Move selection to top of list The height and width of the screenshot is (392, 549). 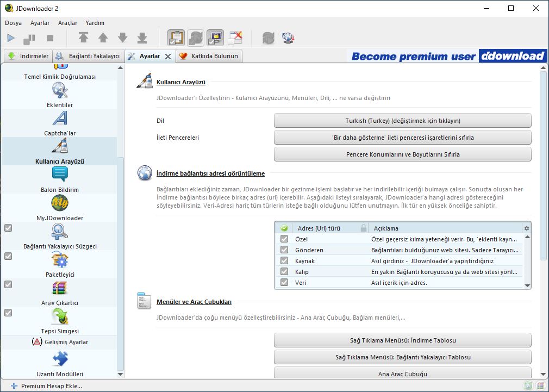(83, 38)
